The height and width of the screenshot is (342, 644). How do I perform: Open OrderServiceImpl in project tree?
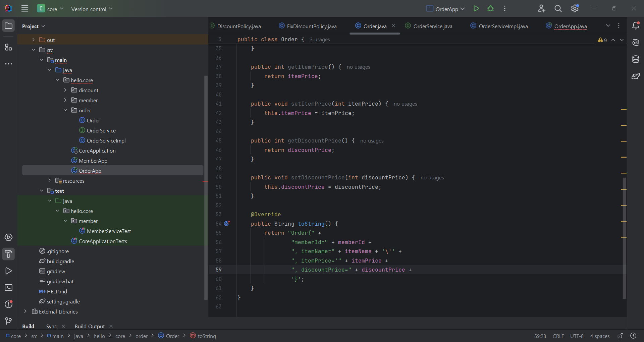(106, 140)
